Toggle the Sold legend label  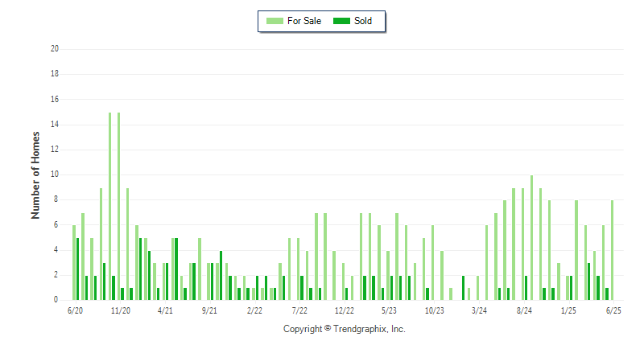click(x=363, y=21)
